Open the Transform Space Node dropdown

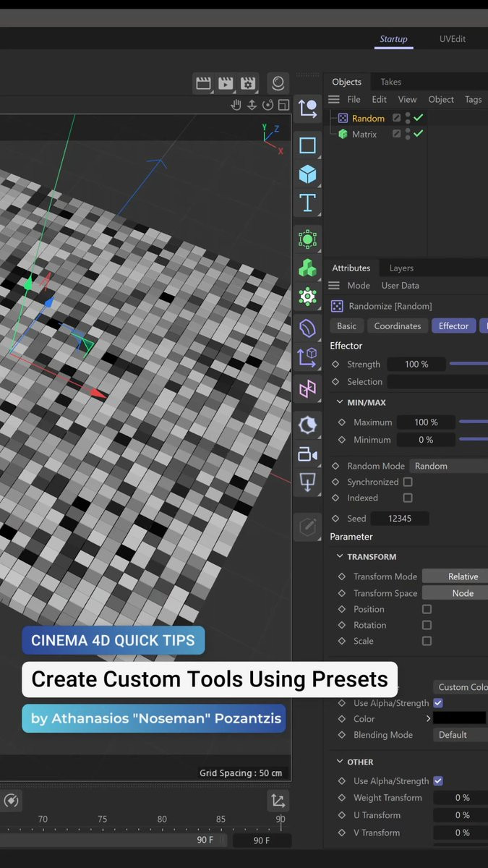click(x=455, y=593)
